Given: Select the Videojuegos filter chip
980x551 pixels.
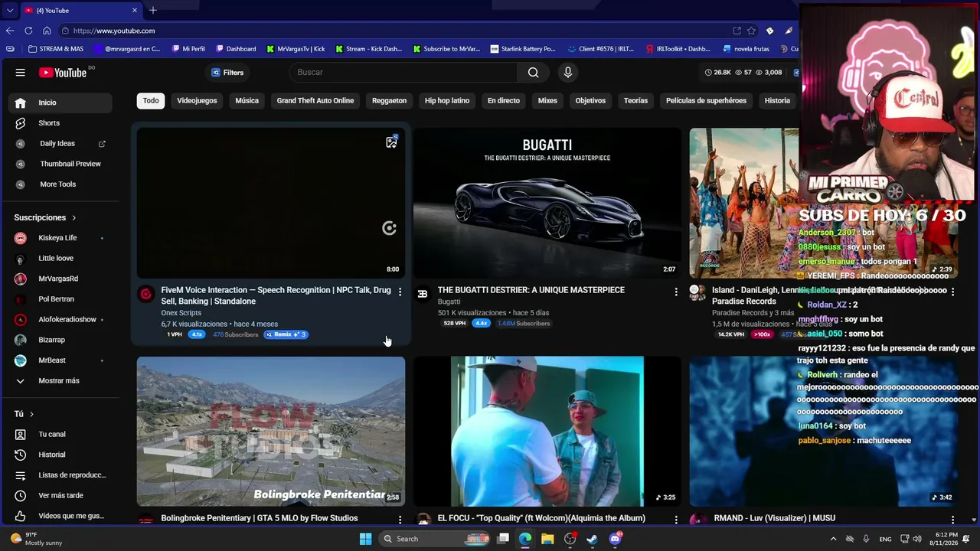Looking at the screenshot, I should pyautogui.click(x=197, y=101).
